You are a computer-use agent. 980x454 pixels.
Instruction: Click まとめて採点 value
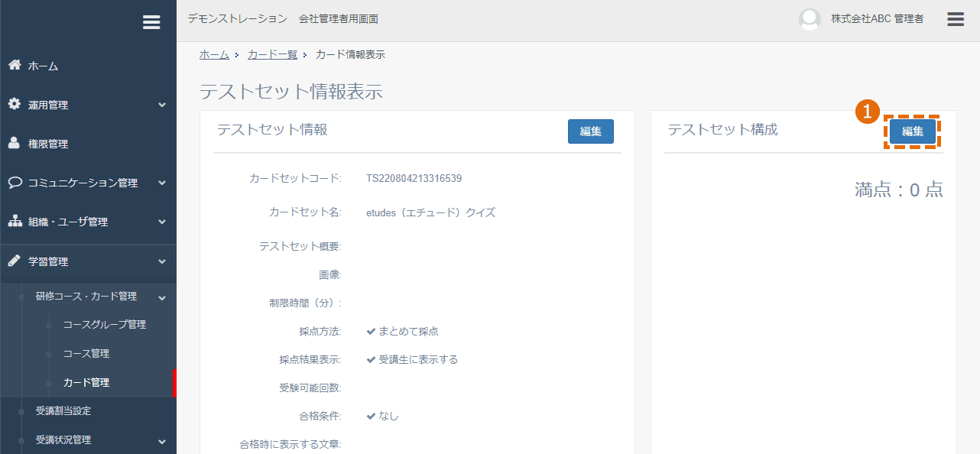[408, 331]
